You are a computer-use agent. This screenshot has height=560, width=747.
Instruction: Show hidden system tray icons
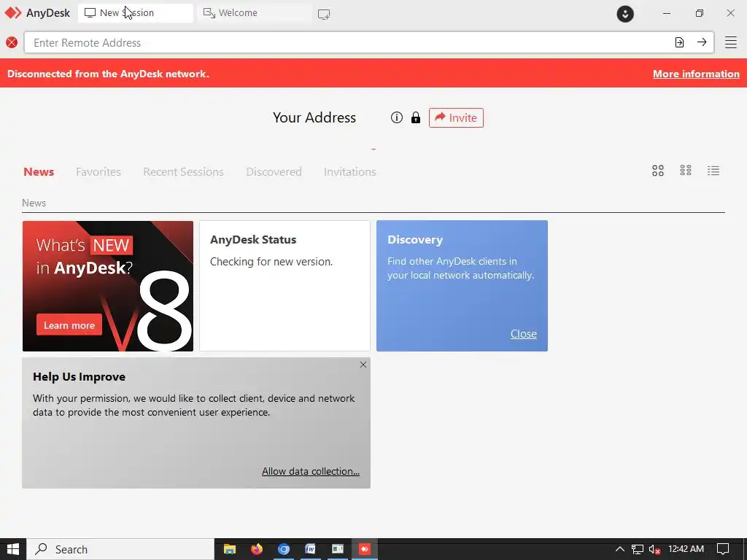(620, 549)
